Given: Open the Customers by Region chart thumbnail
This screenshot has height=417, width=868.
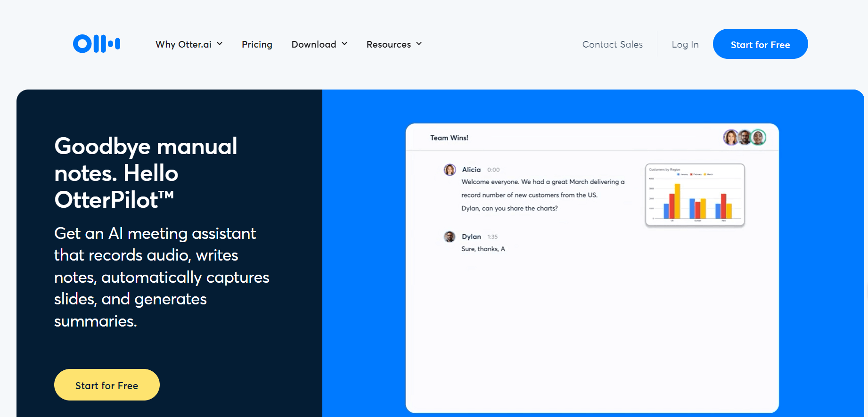Looking at the screenshot, I should (695, 195).
